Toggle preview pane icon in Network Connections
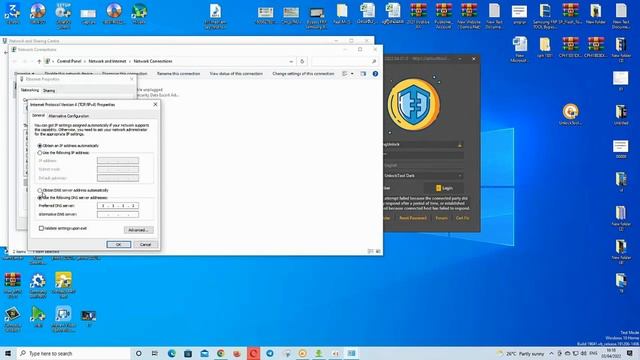Viewport: 640px width, 360px height. coord(363,74)
